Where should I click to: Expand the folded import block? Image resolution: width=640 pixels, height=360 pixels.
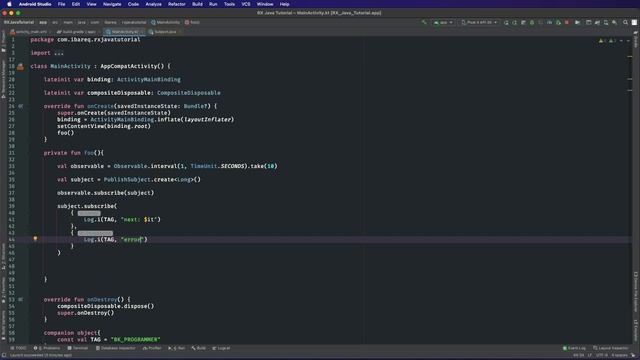pos(59,53)
